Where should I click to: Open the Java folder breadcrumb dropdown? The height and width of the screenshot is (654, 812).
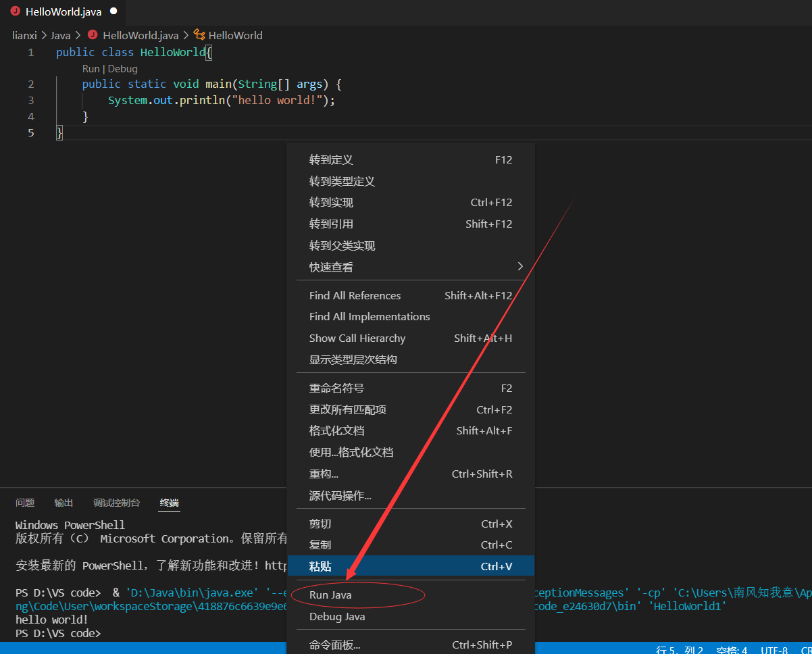(x=59, y=34)
